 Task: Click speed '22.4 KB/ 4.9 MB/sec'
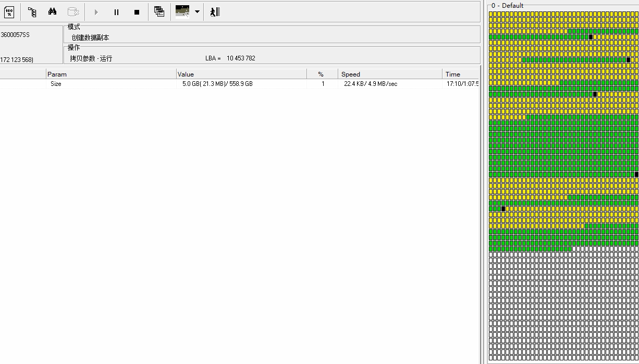point(371,84)
